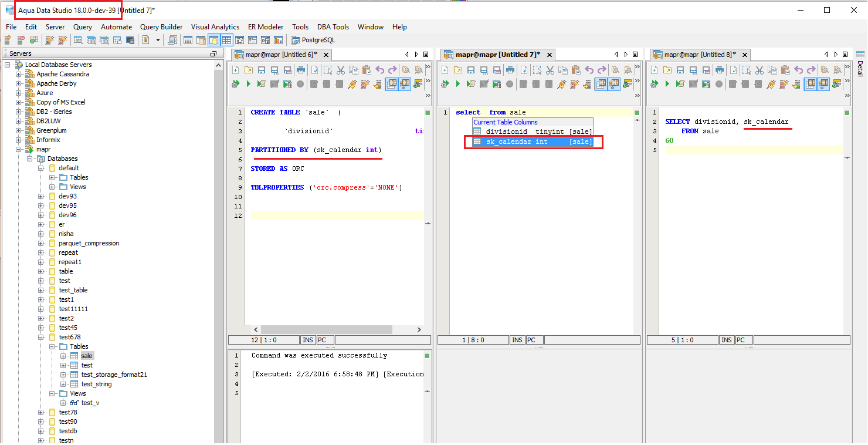Click the Cut icon in Untitled 8 toolbar
This screenshot has width=868, height=445.
[x=759, y=70]
